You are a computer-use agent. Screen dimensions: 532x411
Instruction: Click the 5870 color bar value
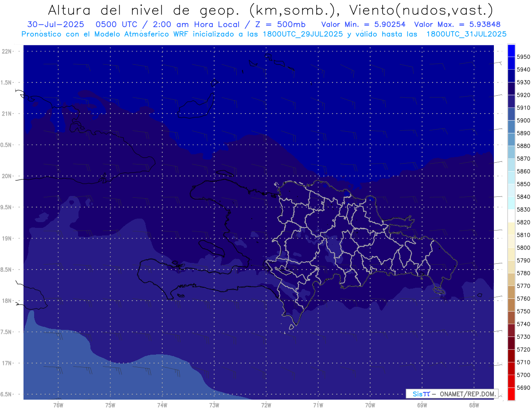point(523,158)
